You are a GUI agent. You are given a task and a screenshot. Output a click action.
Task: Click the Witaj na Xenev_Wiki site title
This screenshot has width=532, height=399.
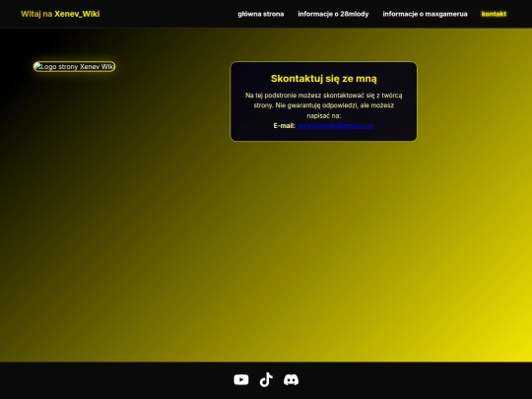[60, 14]
